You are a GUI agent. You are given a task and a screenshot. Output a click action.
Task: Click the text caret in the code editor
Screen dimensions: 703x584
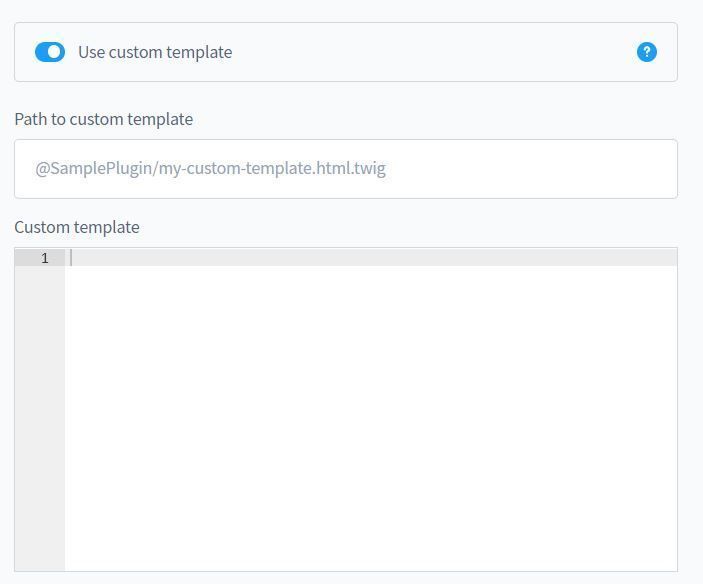(71, 258)
